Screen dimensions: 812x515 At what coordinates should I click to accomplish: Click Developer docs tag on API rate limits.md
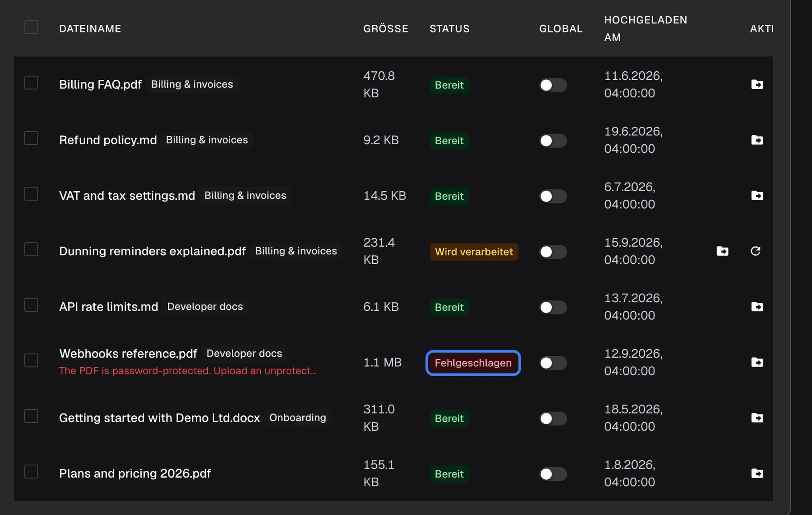[205, 307]
